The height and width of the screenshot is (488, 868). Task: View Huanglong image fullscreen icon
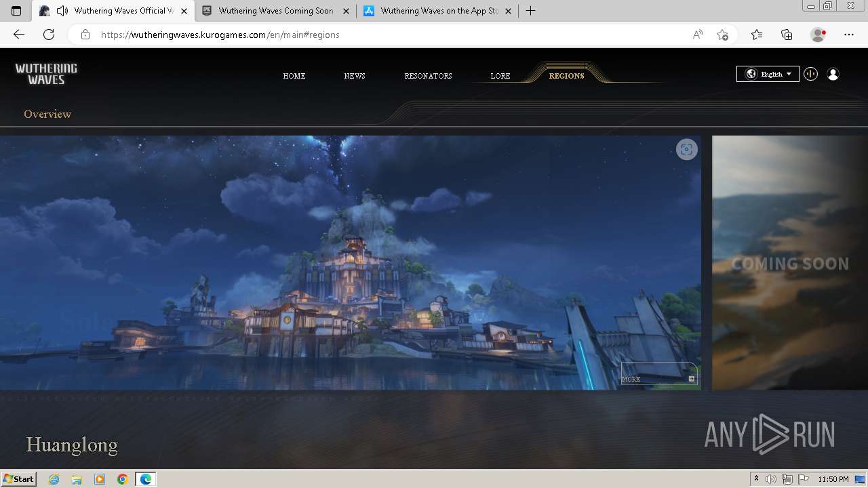(x=687, y=150)
